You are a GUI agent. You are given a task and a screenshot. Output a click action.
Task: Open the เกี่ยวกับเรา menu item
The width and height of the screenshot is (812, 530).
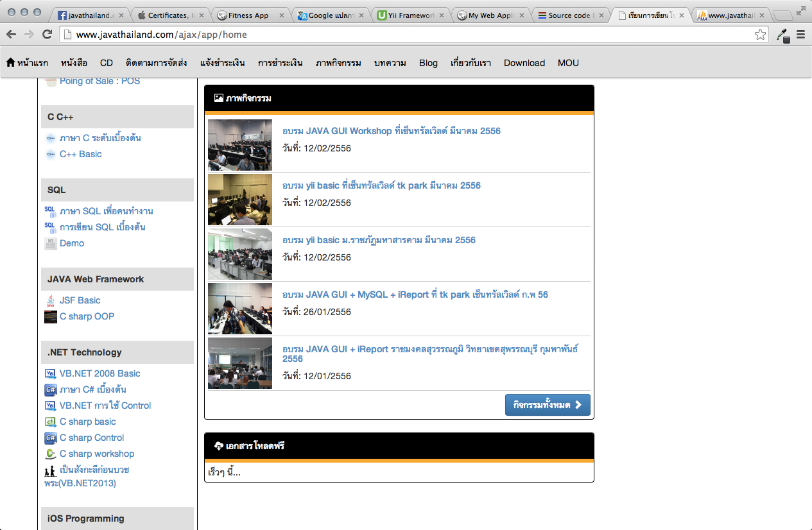point(471,63)
